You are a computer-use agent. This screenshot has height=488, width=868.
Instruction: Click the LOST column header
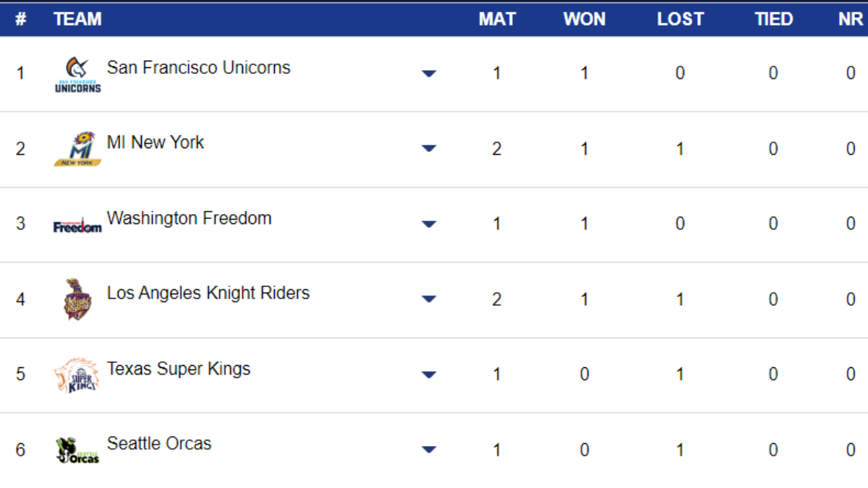pos(680,19)
